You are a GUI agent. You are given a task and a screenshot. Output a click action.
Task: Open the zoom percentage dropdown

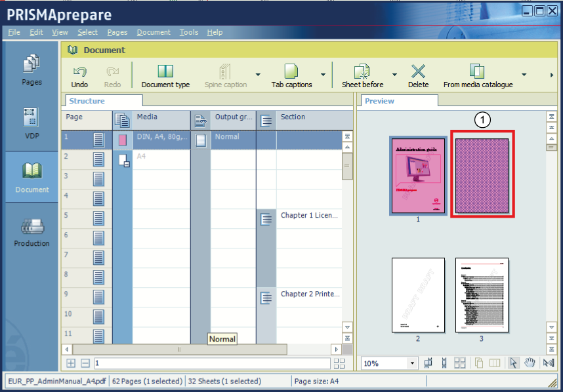pos(413,363)
